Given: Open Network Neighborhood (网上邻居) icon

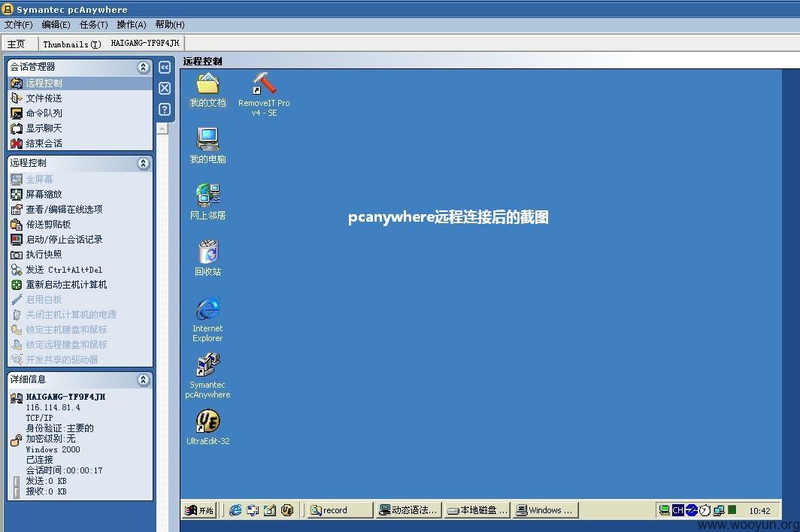Looking at the screenshot, I should pyautogui.click(x=208, y=202).
